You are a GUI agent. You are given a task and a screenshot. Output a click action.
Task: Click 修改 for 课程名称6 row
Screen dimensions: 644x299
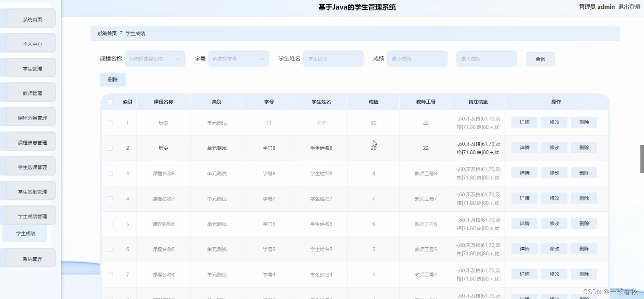[554, 223]
